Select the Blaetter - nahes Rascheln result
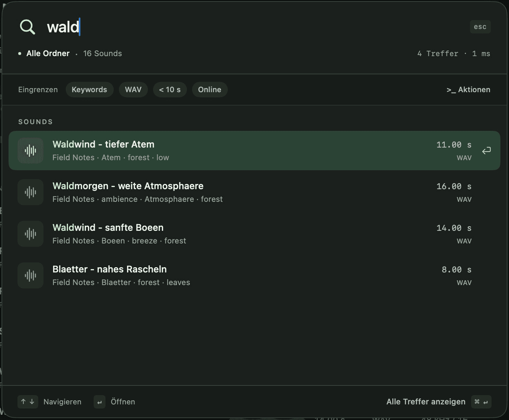 (255, 275)
